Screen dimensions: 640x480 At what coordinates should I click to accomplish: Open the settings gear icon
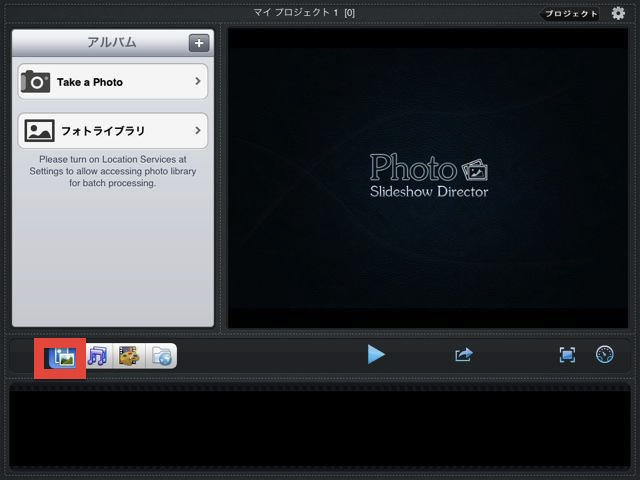point(618,13)
